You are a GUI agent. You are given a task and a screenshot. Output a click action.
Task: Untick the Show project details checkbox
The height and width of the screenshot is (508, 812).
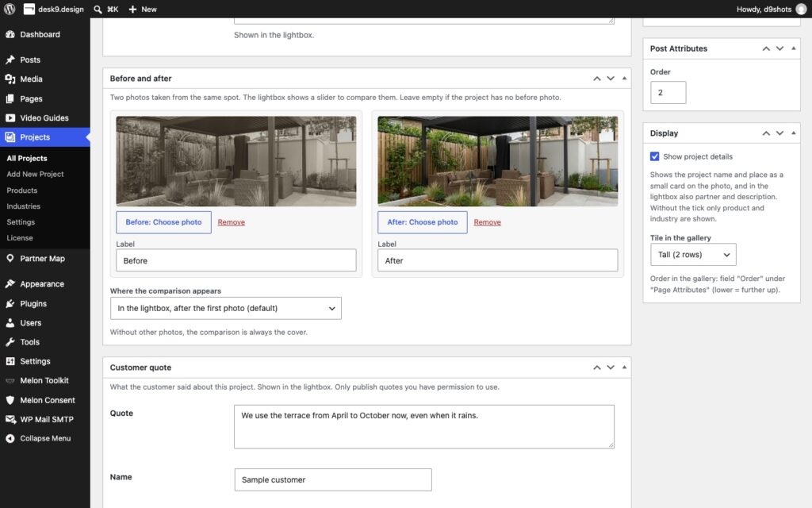point(654,156)
